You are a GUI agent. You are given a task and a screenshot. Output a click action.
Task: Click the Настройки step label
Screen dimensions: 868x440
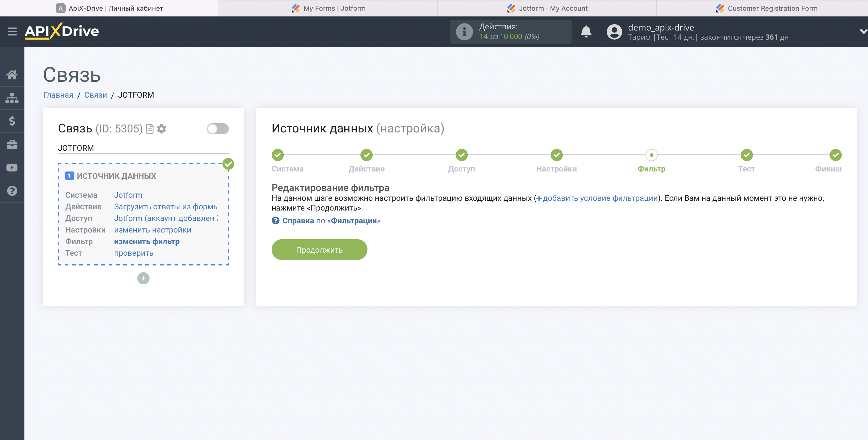(x=557, y=169)
